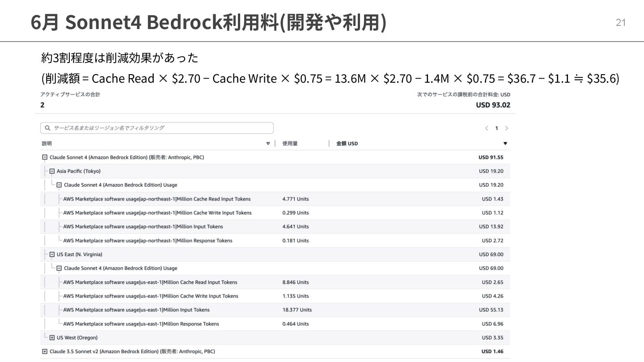Select ap-northeast-1 Million Cache Write Input Tokens row
Screen dimensions: 644x362
[275, 213]
